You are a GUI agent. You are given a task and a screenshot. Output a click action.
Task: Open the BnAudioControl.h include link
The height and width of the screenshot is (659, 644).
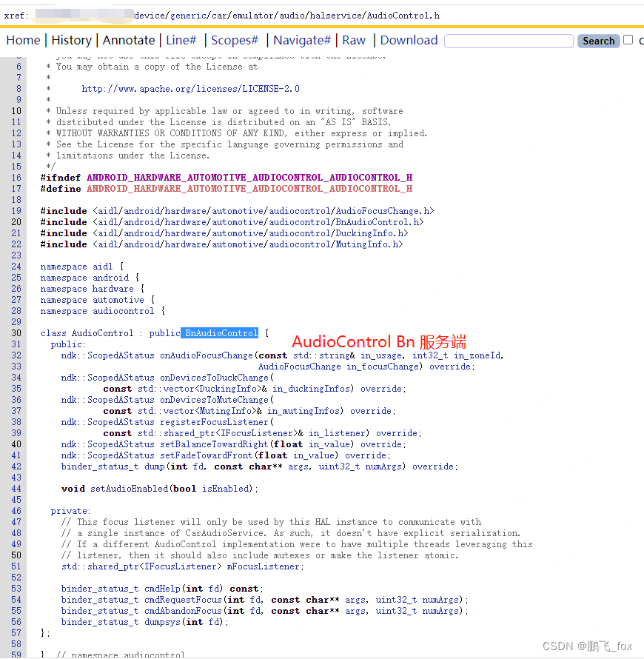pyautogui.click(x=379, y=221)
